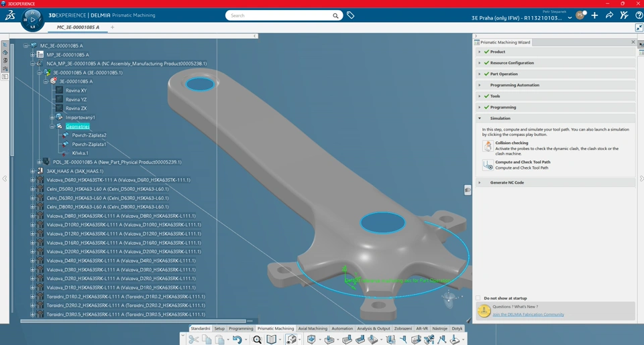
Task: Click the Copy icon in bottom toolbar
Action: [x=207, y=339]
